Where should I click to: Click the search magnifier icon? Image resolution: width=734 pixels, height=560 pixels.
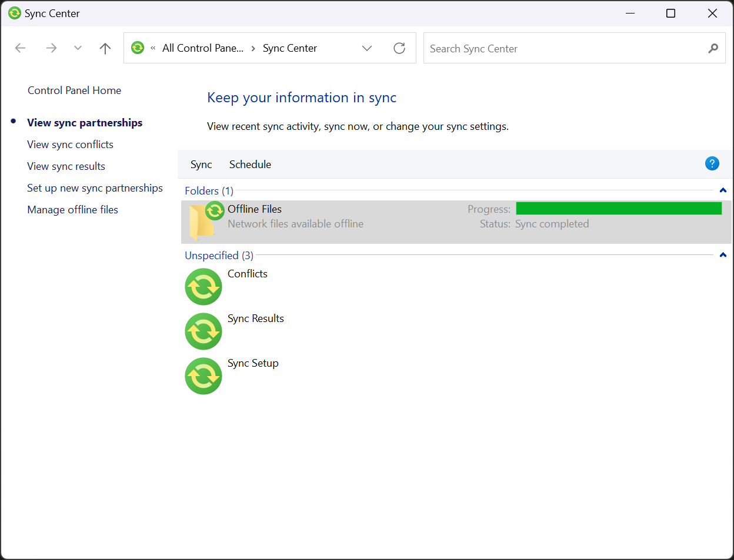[713, 48]
